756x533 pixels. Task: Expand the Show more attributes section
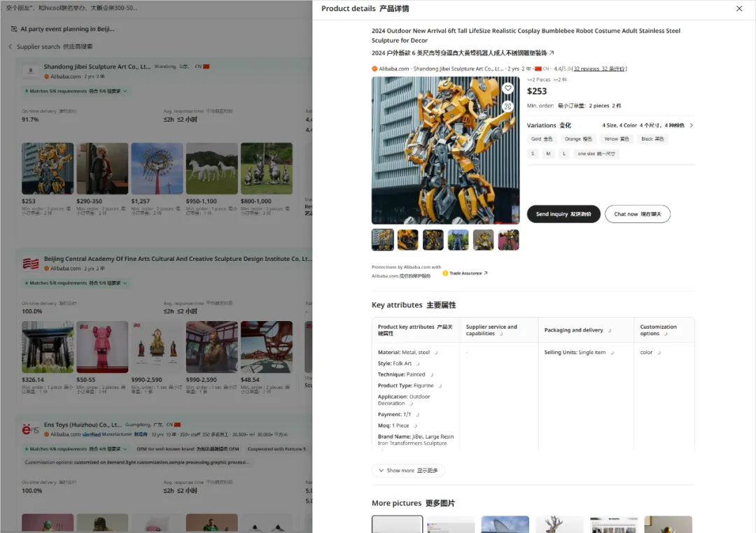click(x=408, y=470)
